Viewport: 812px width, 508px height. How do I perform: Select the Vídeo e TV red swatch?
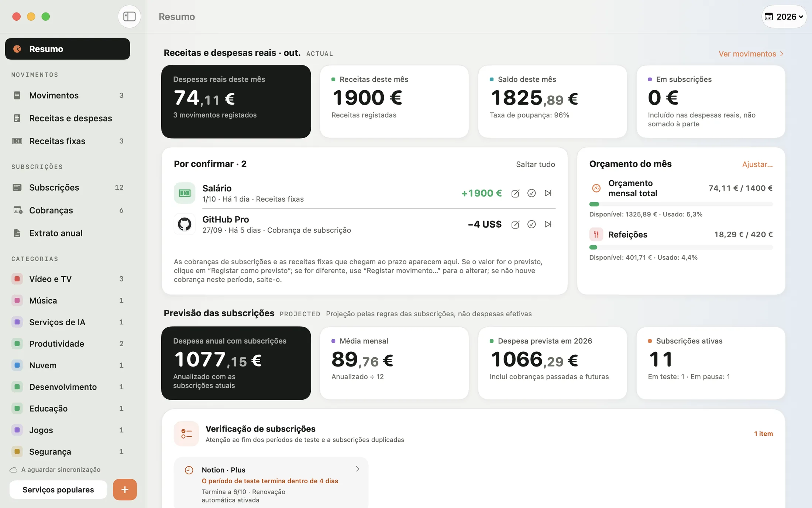point(17,279)
